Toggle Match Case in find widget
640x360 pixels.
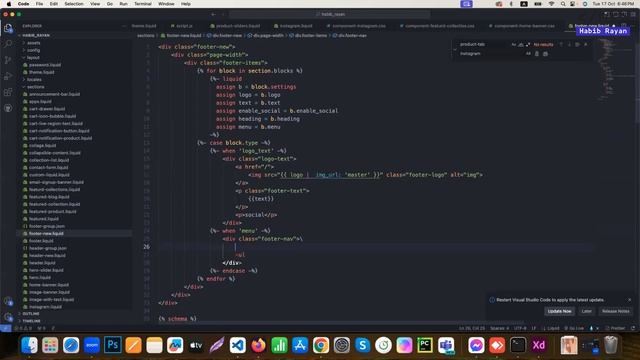coord(513,44)
